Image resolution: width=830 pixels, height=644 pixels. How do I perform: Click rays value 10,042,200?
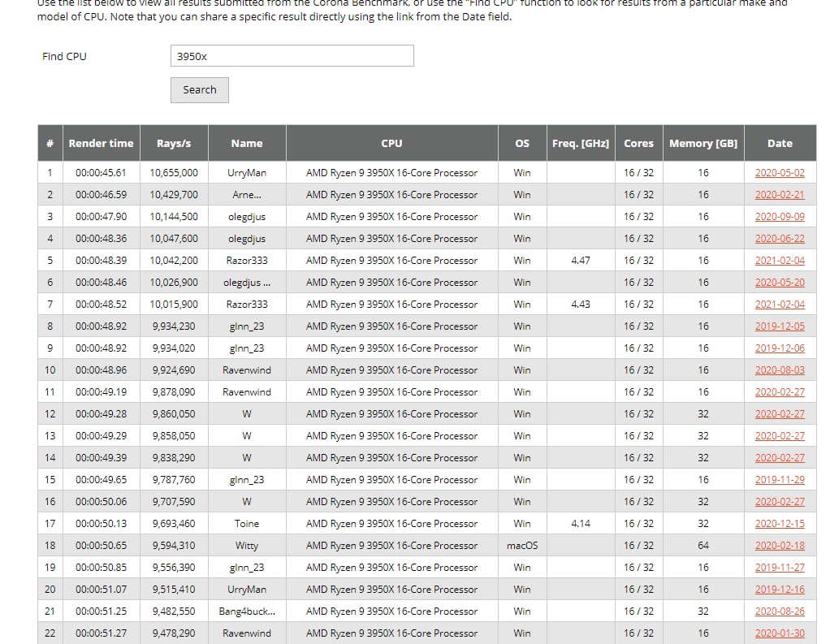click(x=174, y=261)
